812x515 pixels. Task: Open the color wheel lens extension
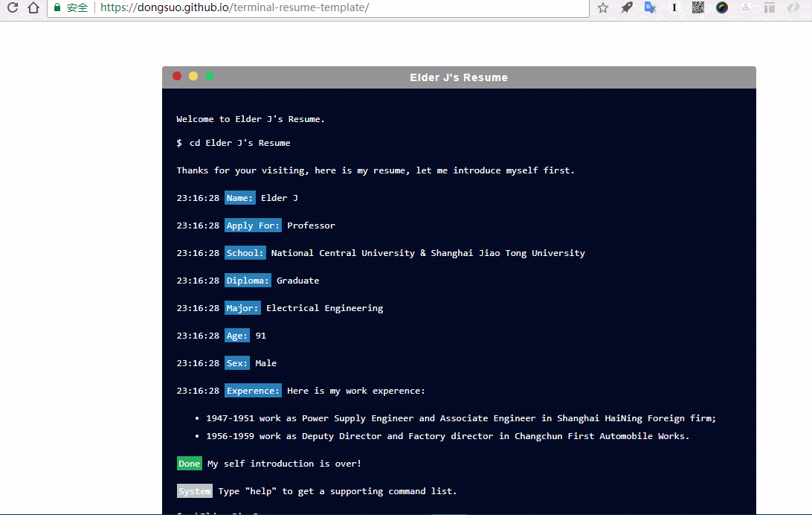[x=722, y=7]
